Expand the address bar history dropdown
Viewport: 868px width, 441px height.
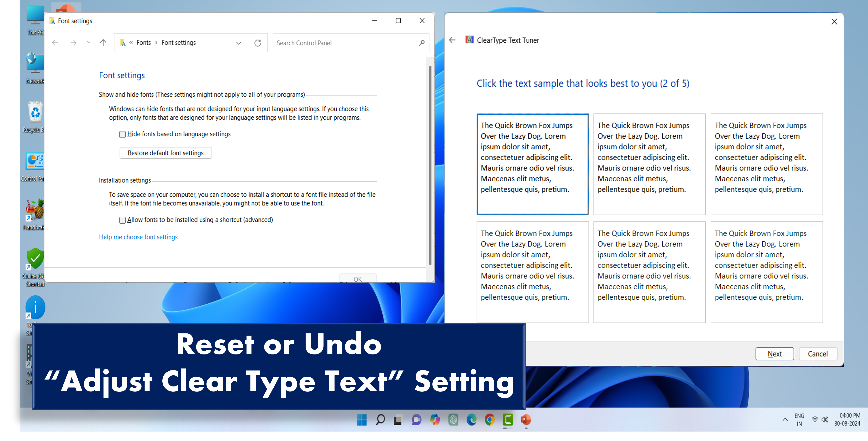(x=239, y=43)
